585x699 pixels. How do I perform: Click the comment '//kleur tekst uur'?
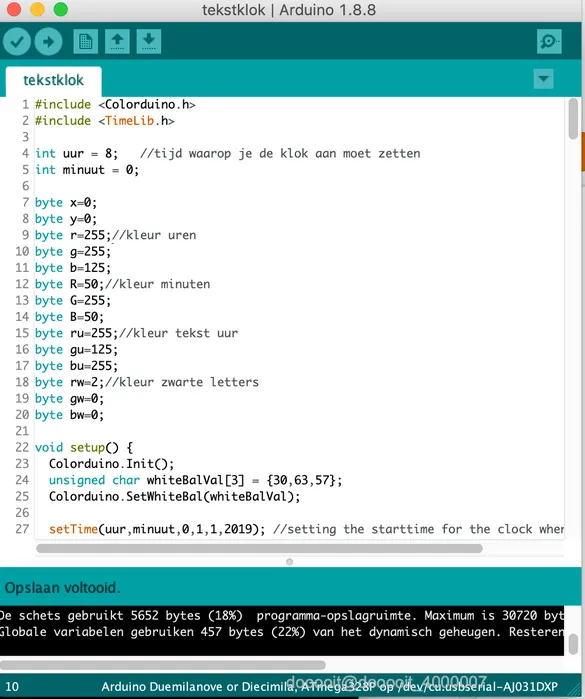click(178, 333)
